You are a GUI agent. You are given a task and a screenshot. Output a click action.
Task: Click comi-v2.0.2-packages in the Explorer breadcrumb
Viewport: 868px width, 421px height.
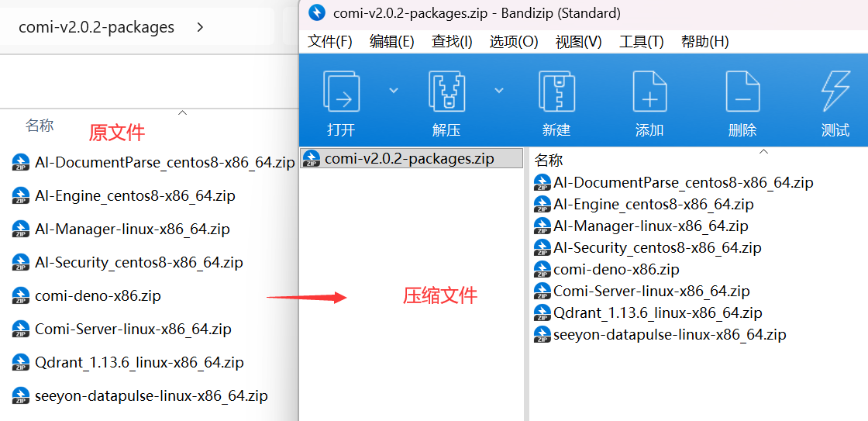click(96, 27)
